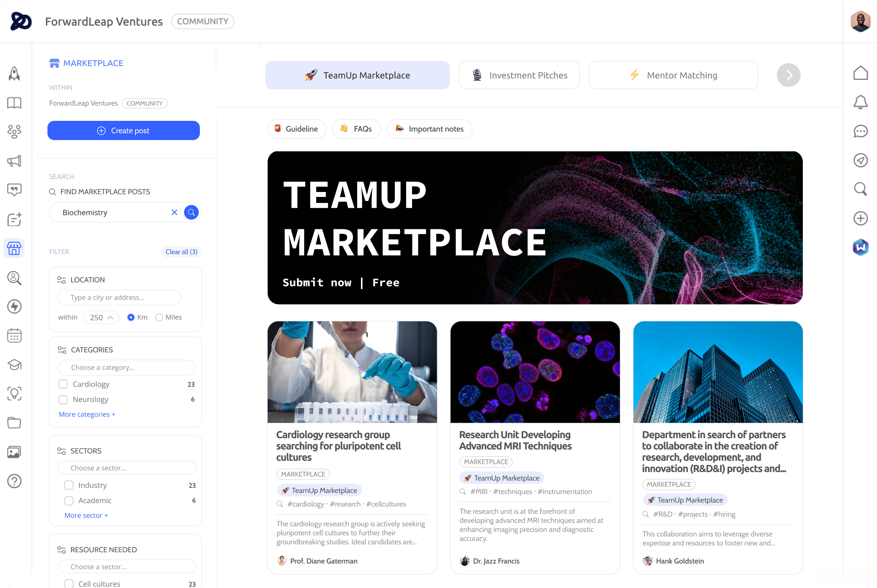Open the book icon in left sidebar
Image resolution: width=877 pixels, height=588 pixels.
pos(14,103)
